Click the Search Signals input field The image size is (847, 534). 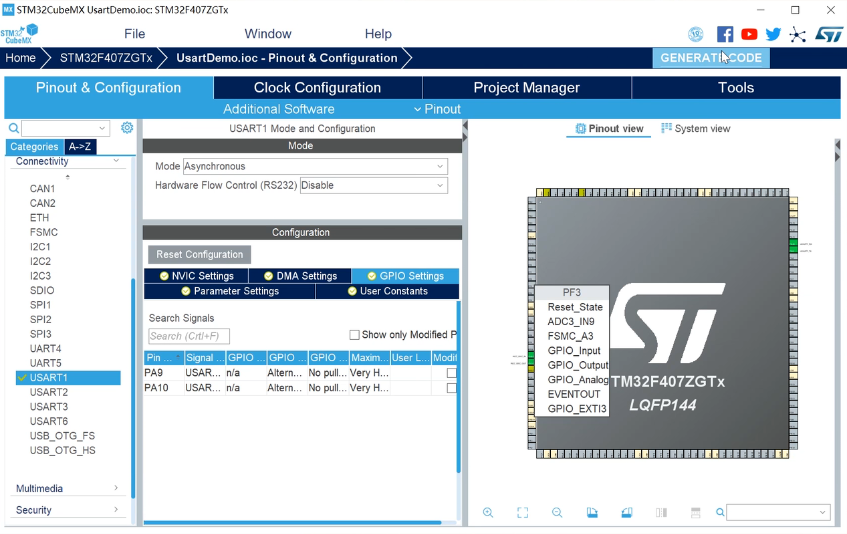pos(189,336)
